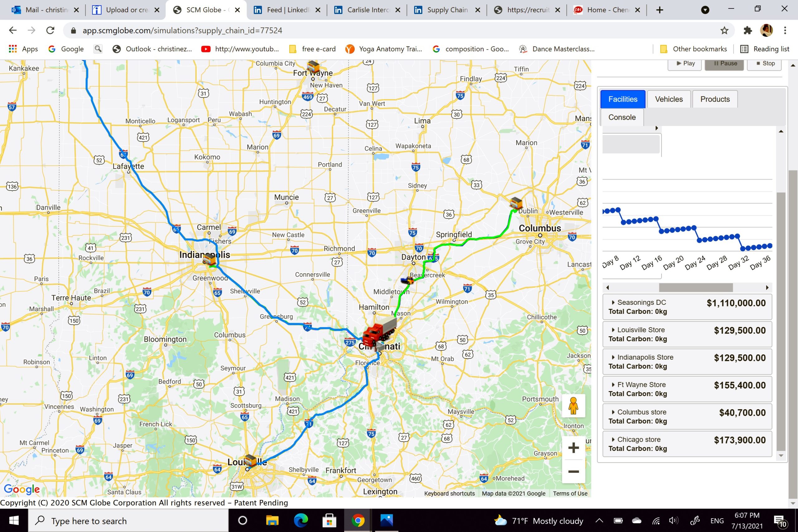The height and width of the screenshot is (532, 798).
Task: Open the Apps bookmarks grid
Action: pos(23,49)
